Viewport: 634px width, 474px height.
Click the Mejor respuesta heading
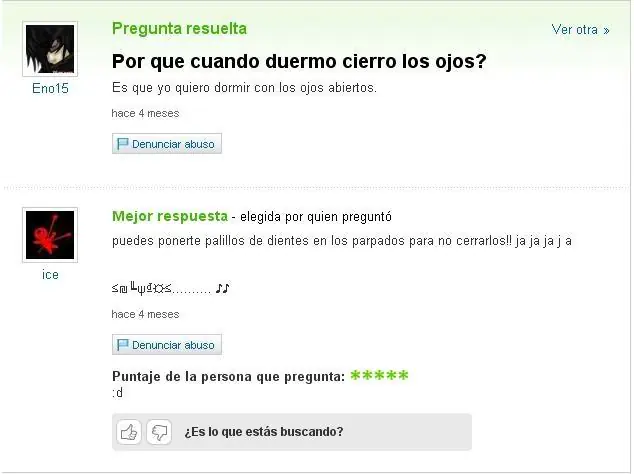point(170,216)
